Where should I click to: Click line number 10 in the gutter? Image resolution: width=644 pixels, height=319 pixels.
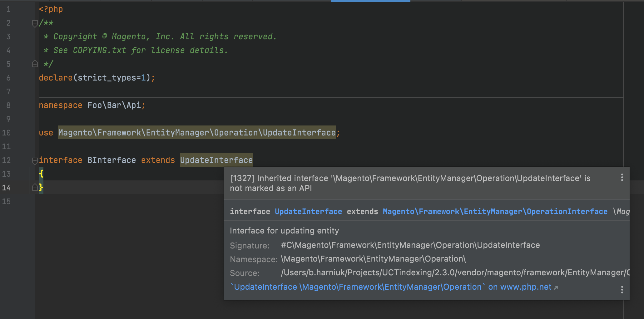click(x=7, y=133)
